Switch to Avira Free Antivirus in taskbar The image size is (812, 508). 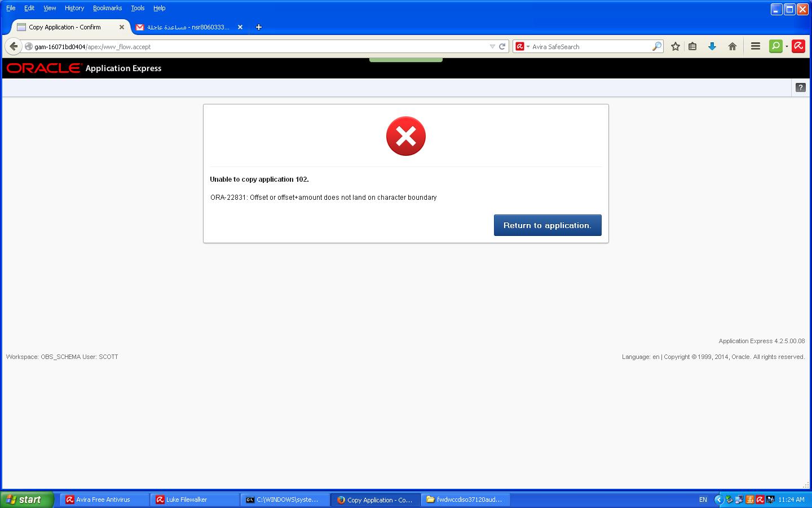104,500
